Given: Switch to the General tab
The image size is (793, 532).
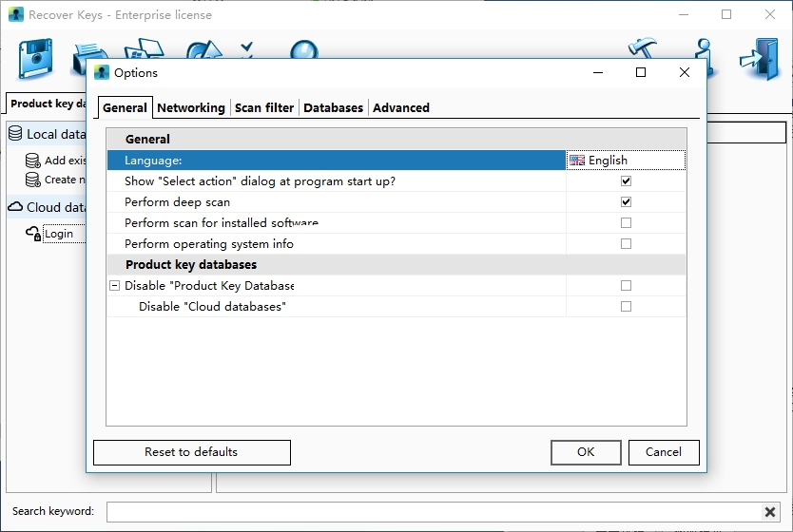Looking at the screenshot, I should coord(125,107).
